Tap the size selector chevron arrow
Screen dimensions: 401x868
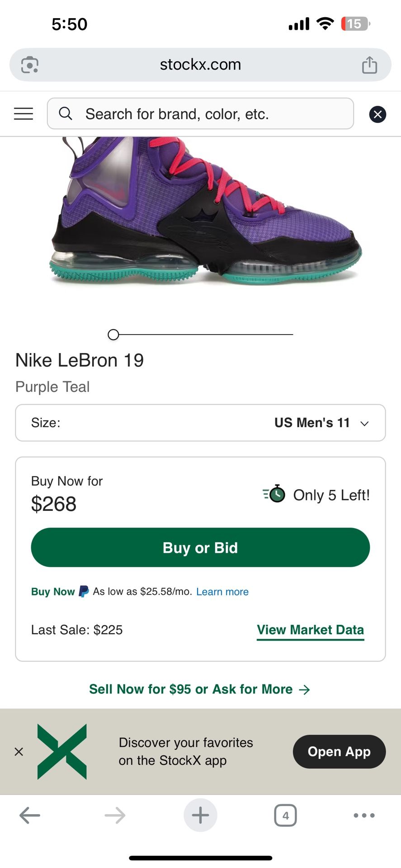pos(364,424)
